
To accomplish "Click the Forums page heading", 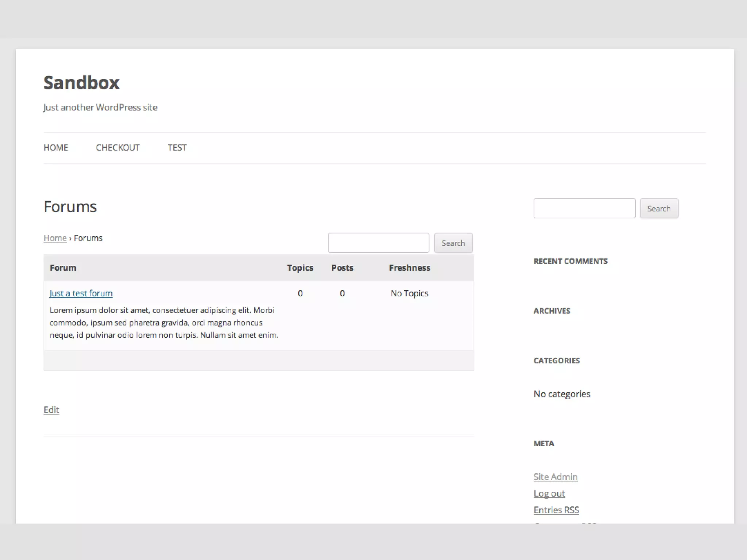I will coord(70,207).
